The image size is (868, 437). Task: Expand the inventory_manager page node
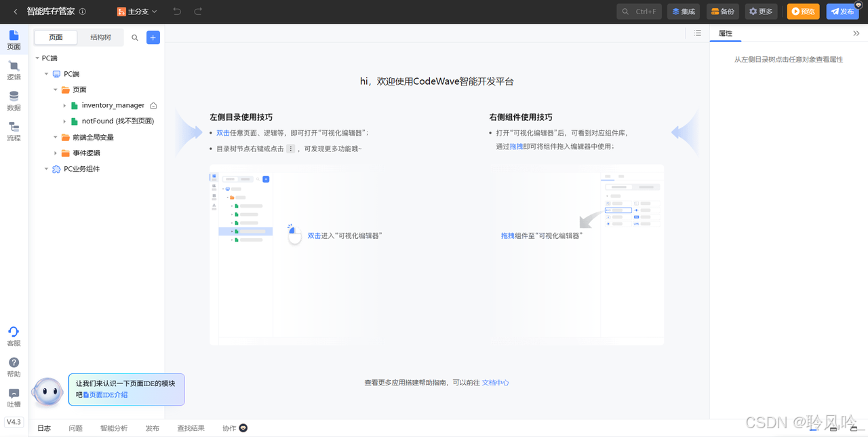(64, 105)
